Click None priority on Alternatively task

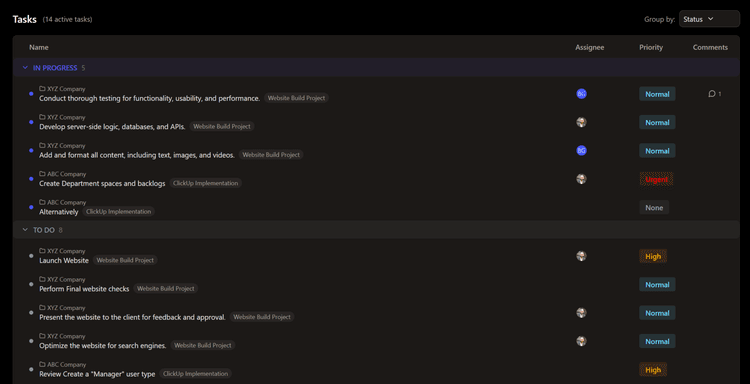pyautogui.click(x=654, y=208)
